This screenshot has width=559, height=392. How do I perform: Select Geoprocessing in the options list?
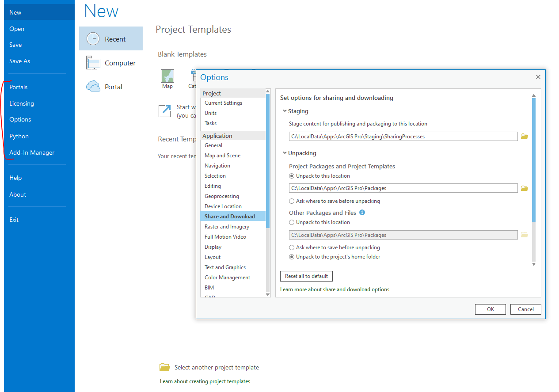(221, 196)
